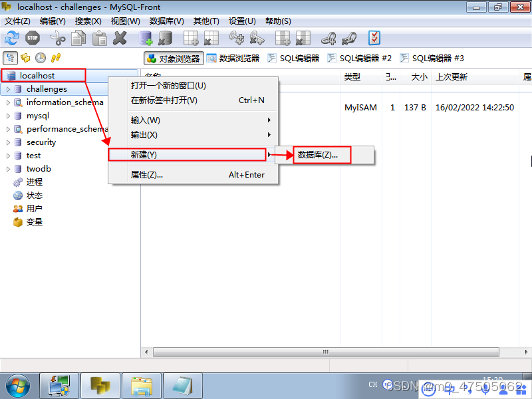Expand the twodb database node
The height and width of the screenshot is (399, 532).
coord(8,169)
